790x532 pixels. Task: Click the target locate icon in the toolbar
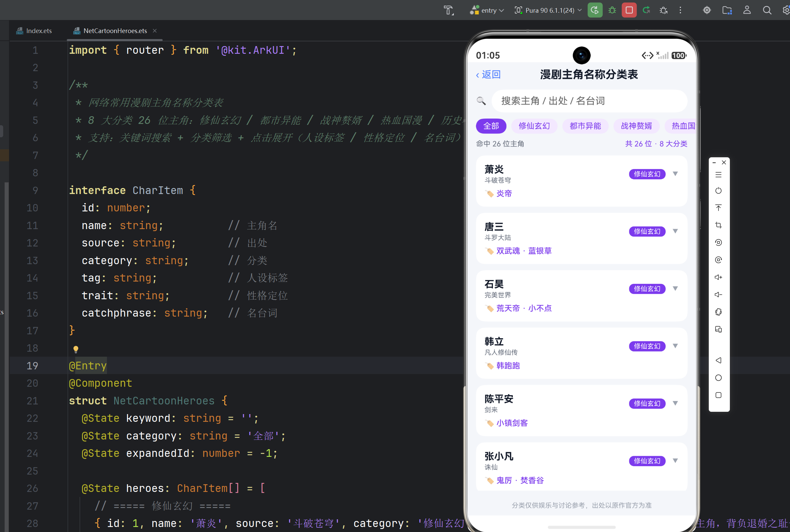(707, 10)
